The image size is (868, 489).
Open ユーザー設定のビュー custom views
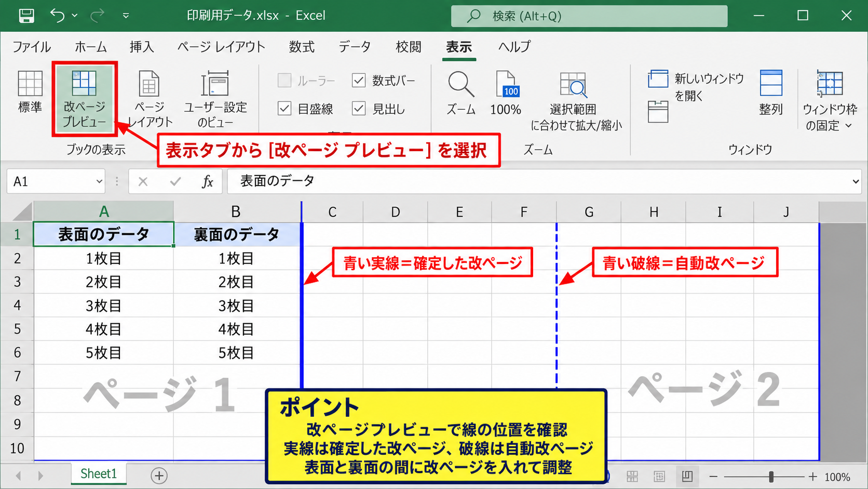(x=215, y=99)
